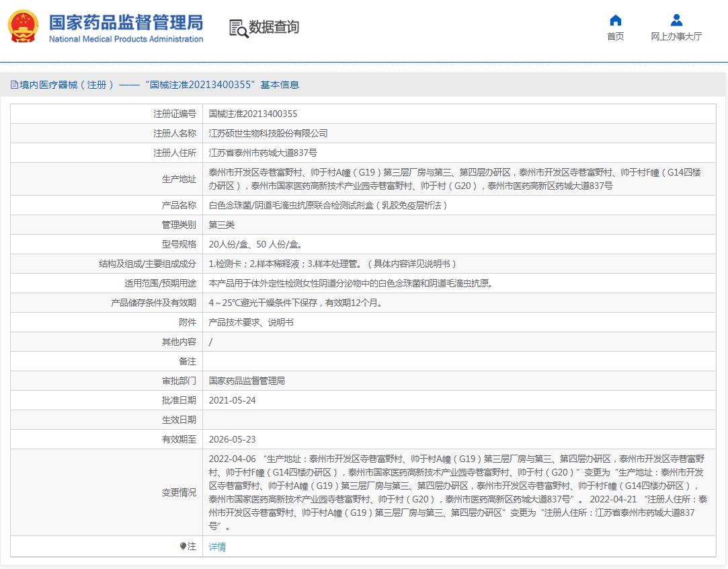Click the 审批部门 row label
The width and height of the screenshot is (728, 569).
click(x=179, y=381)
